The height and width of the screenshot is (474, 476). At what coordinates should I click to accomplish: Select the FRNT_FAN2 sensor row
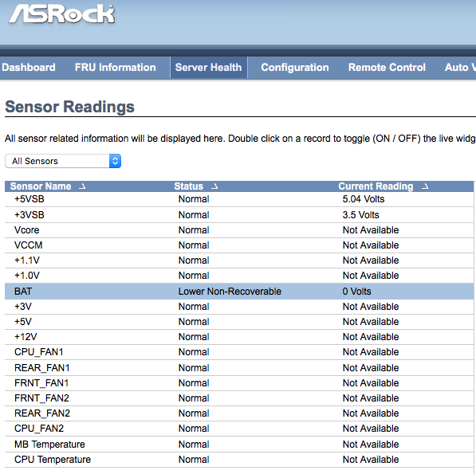point(239,398)
